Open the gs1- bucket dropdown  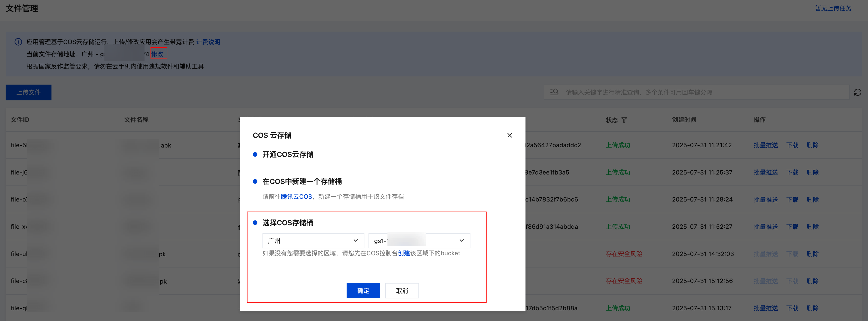pos(419,240)
